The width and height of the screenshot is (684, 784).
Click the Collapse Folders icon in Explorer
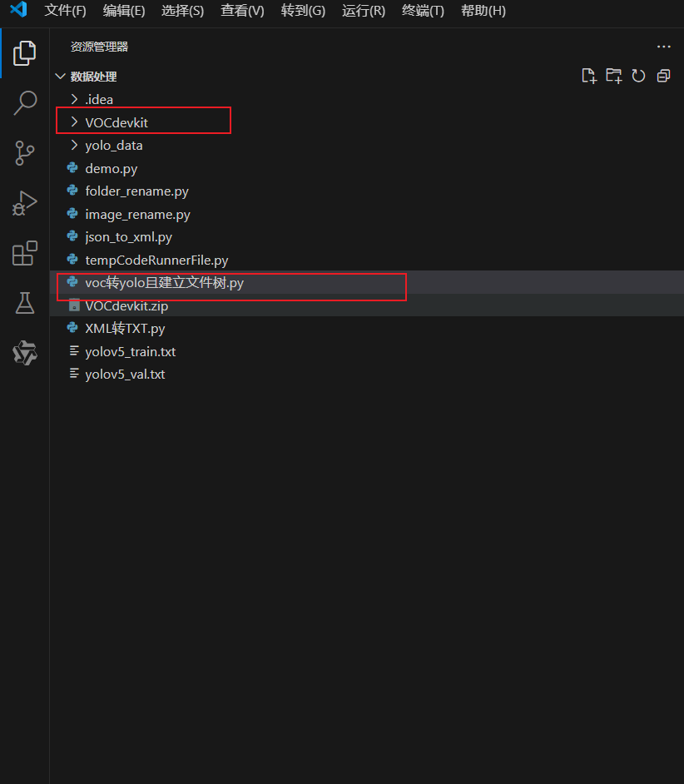[x=662, y=75]
